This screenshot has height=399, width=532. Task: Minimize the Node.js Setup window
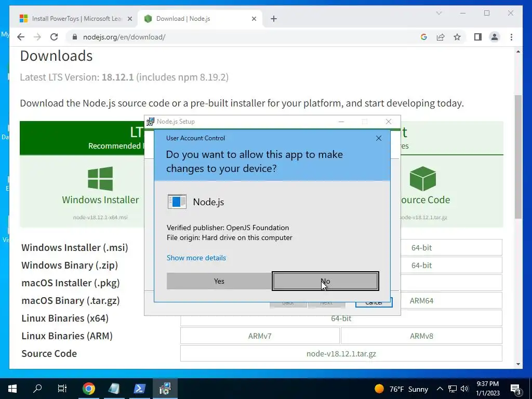point(341,122)
